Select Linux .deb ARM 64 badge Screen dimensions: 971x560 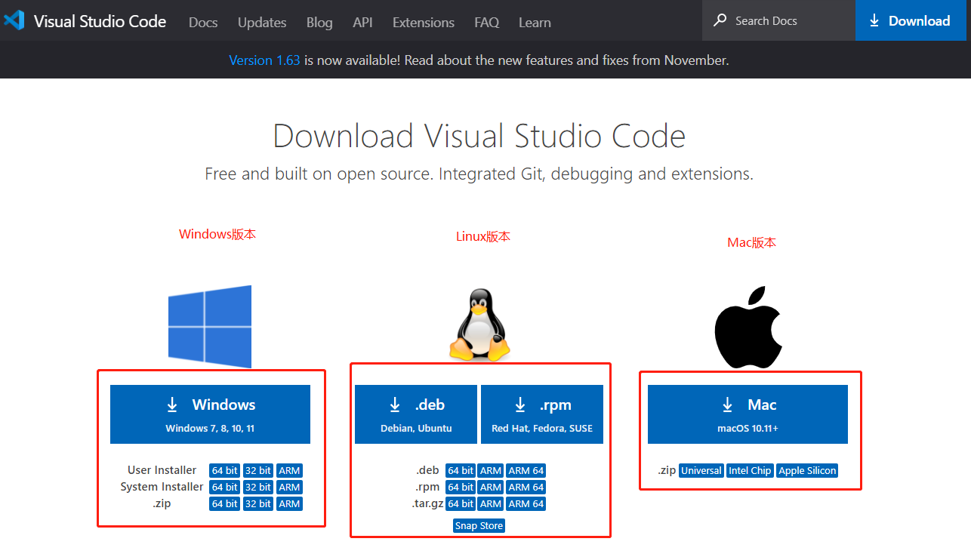point(526,471)
